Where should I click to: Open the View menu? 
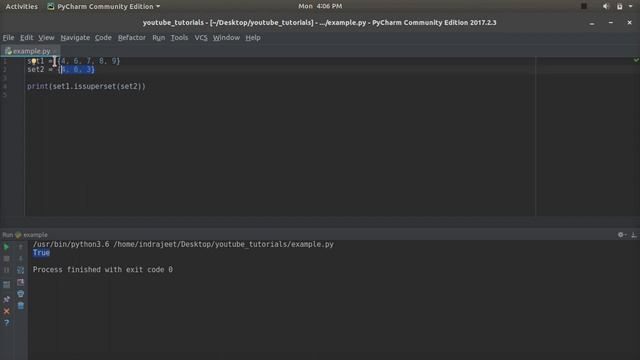coord(46,38)
